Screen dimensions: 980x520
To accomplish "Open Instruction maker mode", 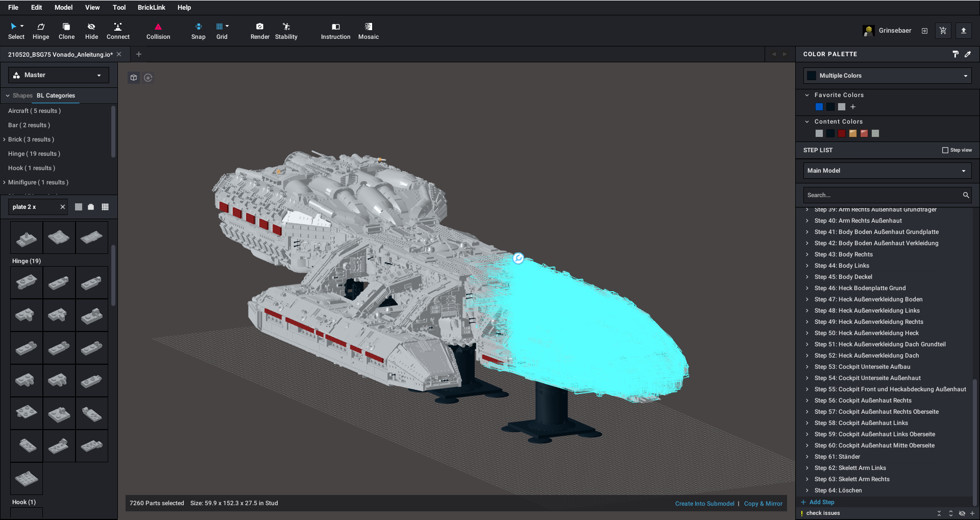I will (335, 31).
